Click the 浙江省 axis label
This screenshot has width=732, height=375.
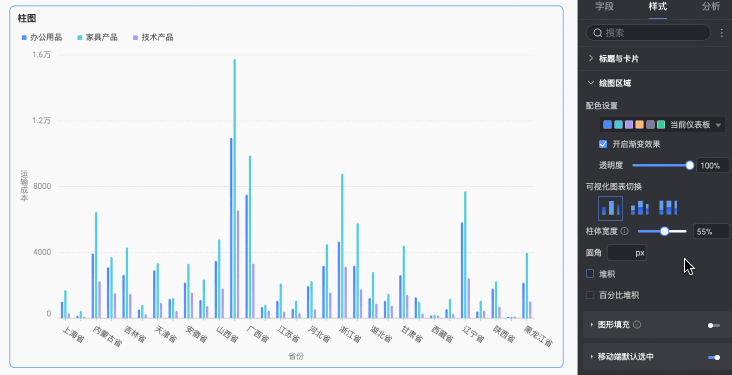(x=350, y=335)
